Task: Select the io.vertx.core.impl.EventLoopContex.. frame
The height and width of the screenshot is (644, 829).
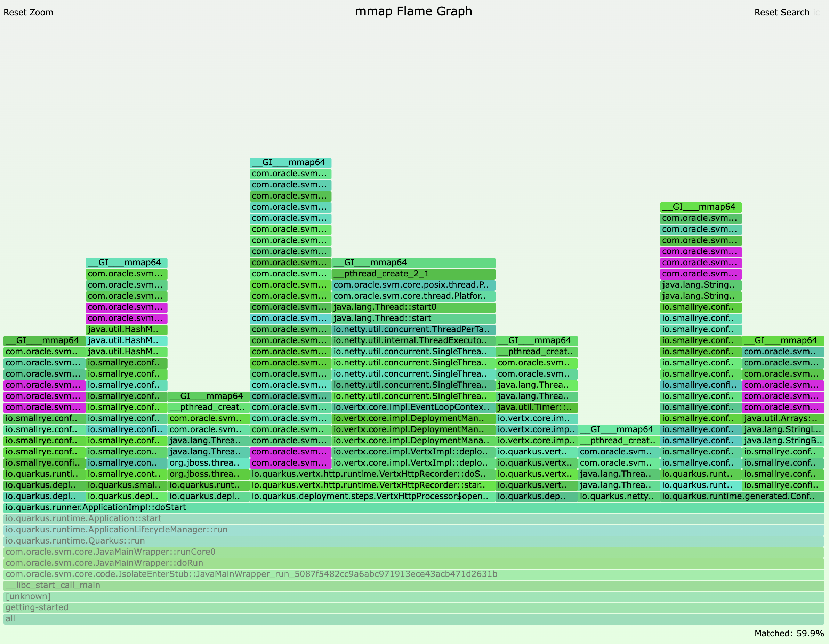Action: click(x=413, y=408)
